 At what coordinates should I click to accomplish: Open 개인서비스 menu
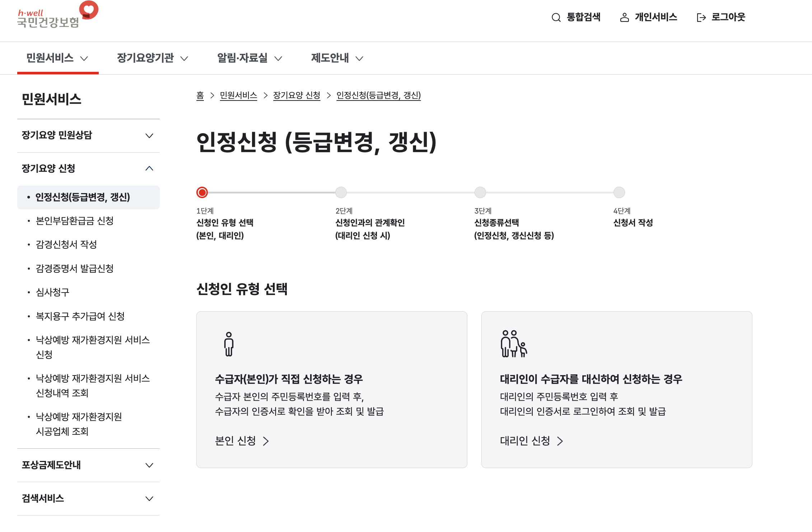[x=648, y=17]
